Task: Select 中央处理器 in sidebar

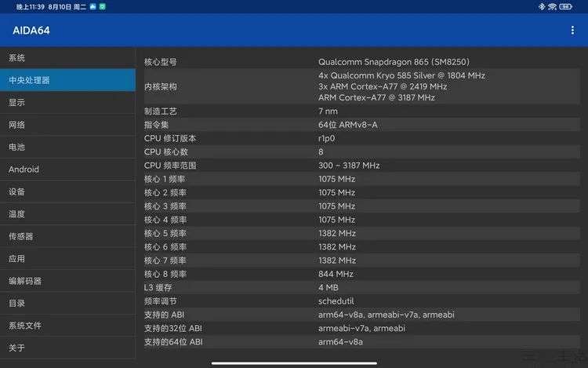Action: 67,80
